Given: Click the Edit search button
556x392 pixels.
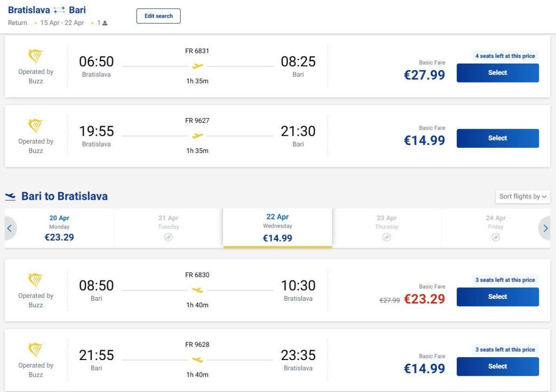Looking at the screenshot, I should pos(158,16).
